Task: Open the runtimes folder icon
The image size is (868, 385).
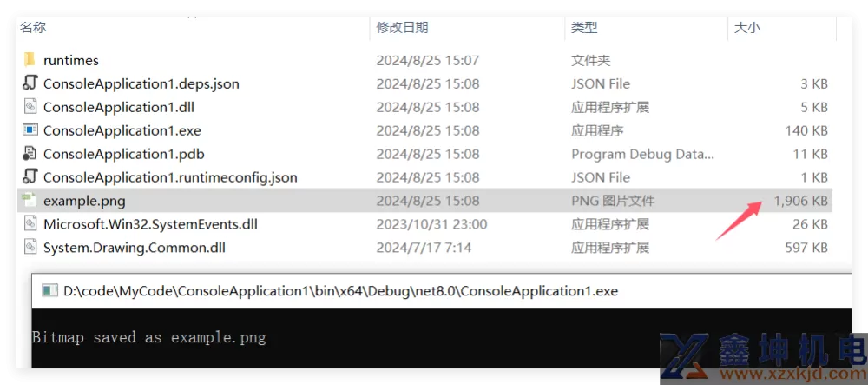Action: [30, 60]
